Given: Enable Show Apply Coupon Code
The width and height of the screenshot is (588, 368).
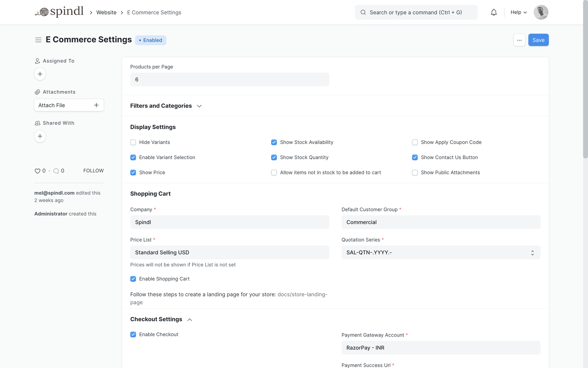Looking at the screenshot, I should point(415,142).
